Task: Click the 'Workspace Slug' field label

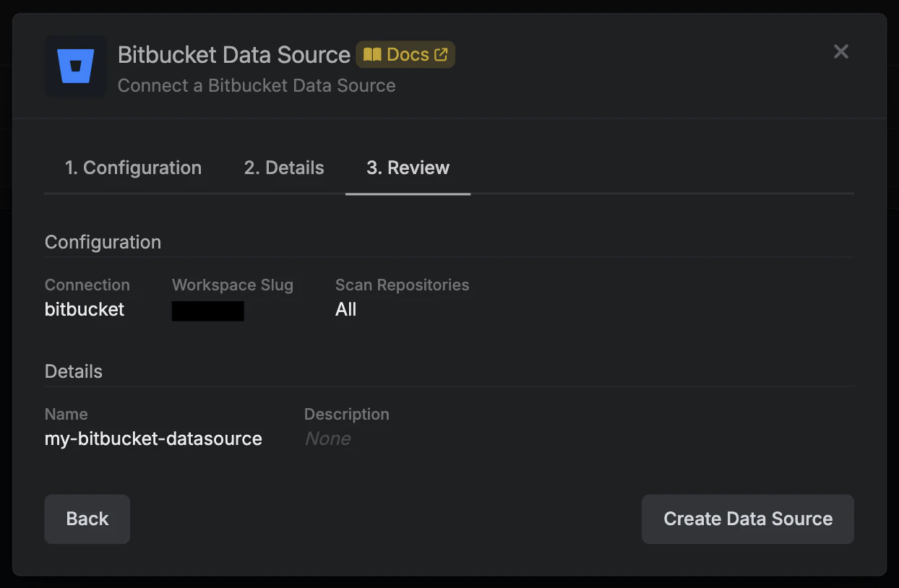Action: [233, 285]
